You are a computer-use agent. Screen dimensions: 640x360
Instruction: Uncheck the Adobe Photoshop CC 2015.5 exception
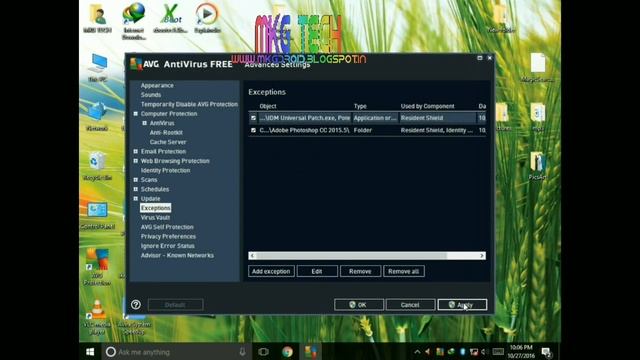253,130
